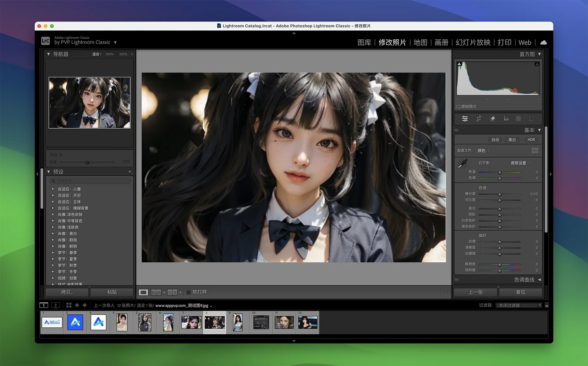Select filmstrip thumbnail number 12
The image size is (588, 366).
pos(307,322)
